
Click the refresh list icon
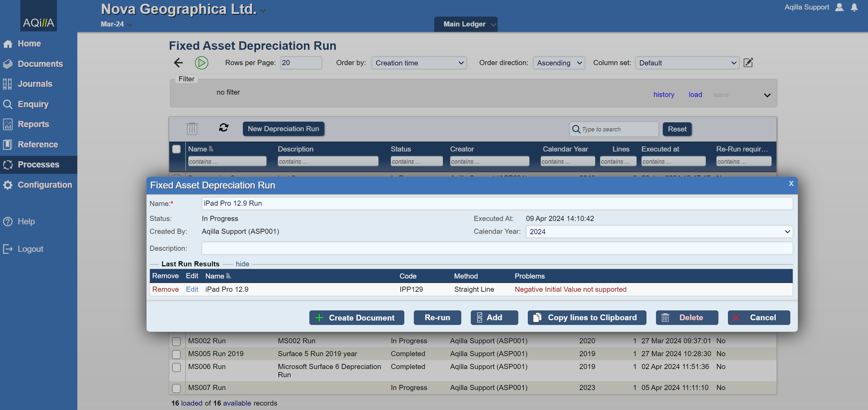tap(224, 128)
